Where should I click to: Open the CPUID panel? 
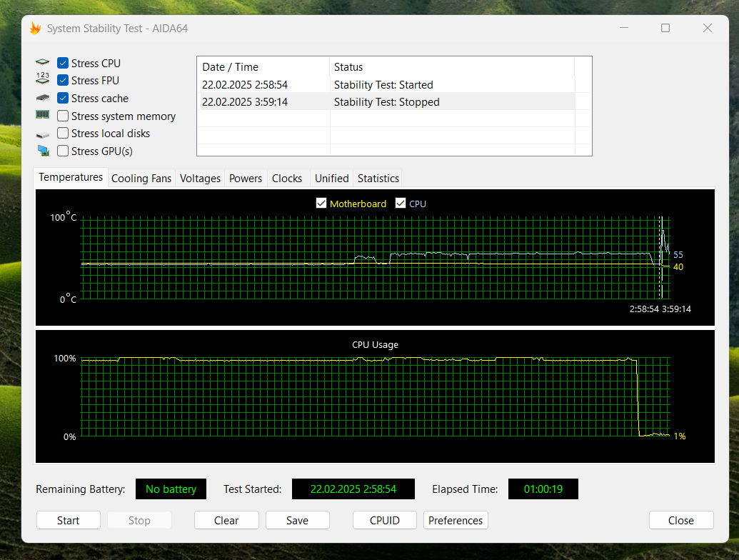pos(385,521)
